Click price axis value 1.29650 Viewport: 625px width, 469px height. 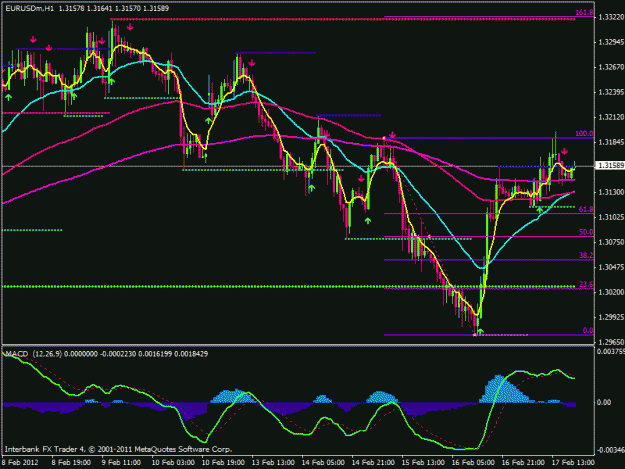(x=611, y=342)
